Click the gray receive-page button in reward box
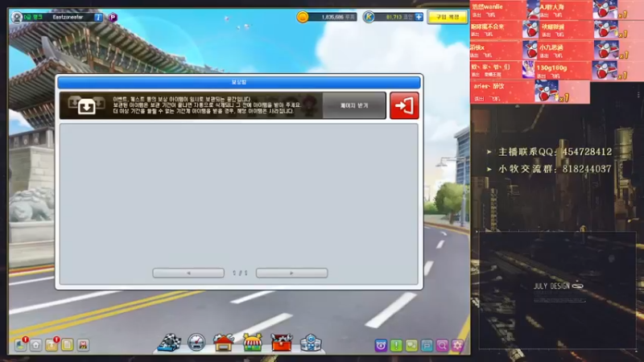The height and width of the screenshot is (362, 644). 354,105
